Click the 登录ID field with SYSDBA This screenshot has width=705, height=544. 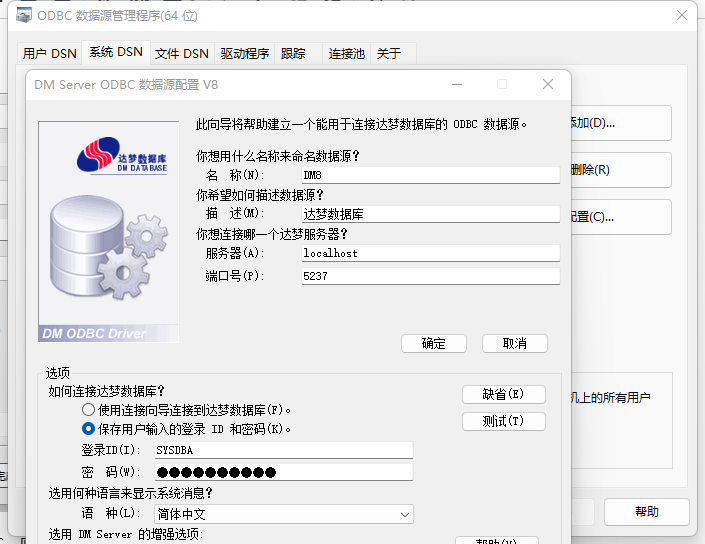coord(284,450)
